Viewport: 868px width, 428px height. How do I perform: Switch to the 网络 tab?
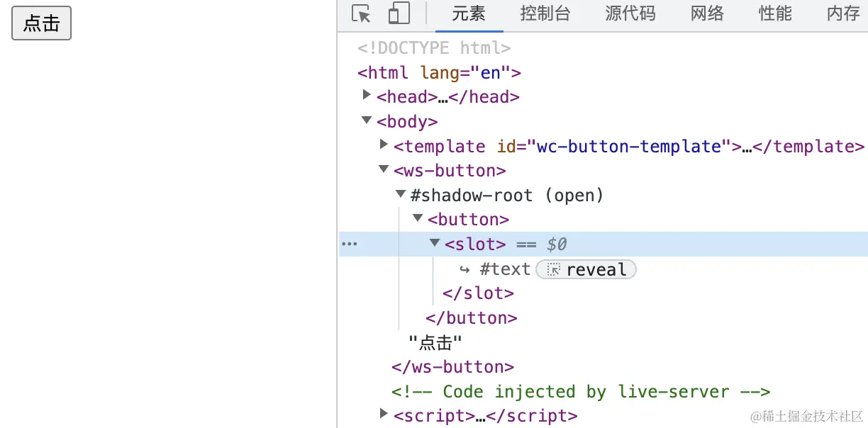click(707, 13)
